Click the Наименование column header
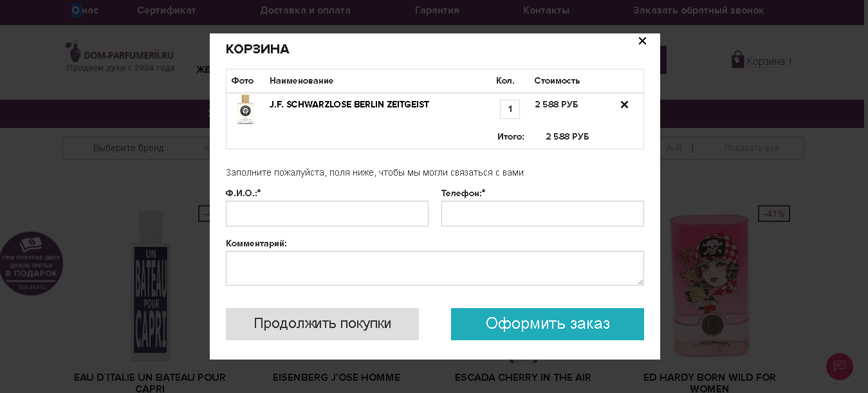The image size is (868, 393). pos(301,80)
